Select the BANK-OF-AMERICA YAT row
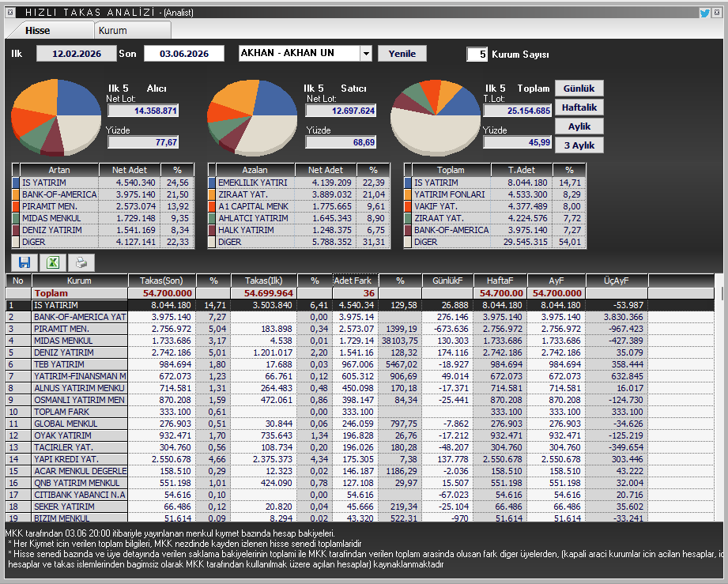The height and width of the screenshot is (584, 728). point(360,317)
